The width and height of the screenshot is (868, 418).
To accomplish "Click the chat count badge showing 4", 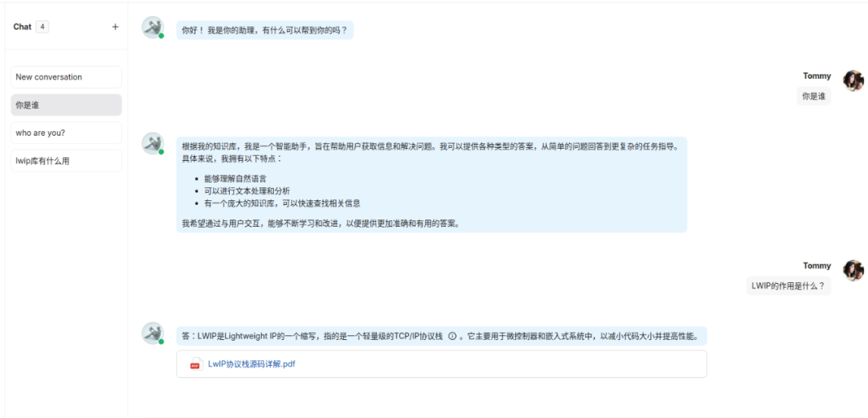I will tap(42, 27).
